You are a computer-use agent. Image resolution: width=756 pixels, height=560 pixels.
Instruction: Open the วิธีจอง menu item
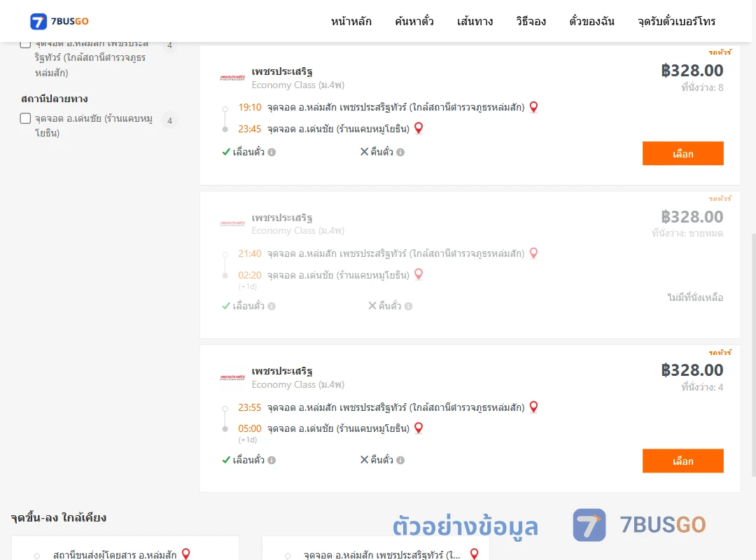(531, 21)
